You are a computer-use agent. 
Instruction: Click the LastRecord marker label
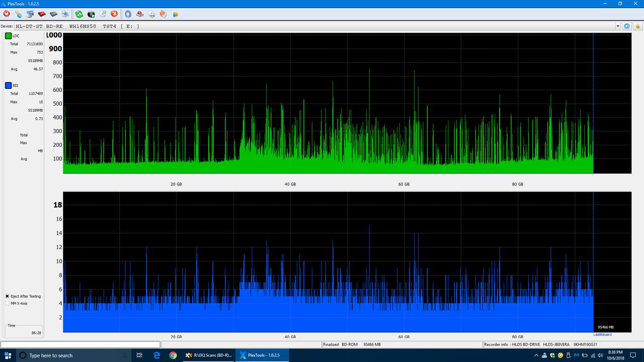602,335
